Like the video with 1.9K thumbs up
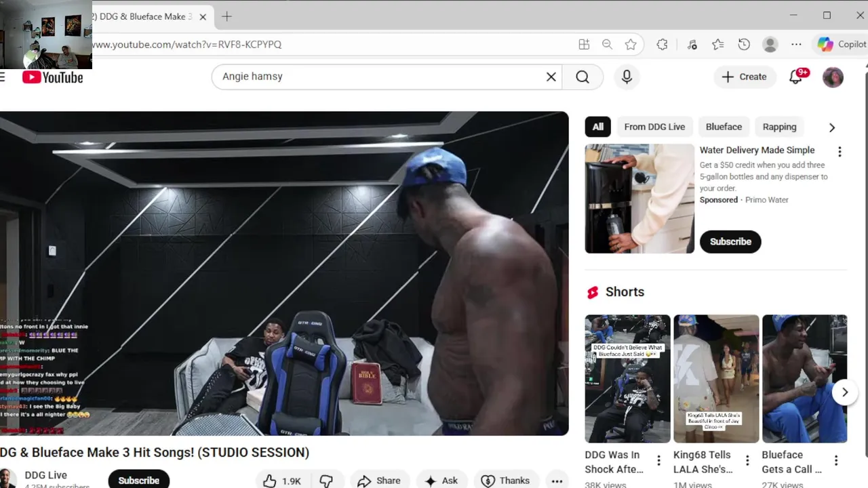868x488 pixels. (x=282, y=481)
